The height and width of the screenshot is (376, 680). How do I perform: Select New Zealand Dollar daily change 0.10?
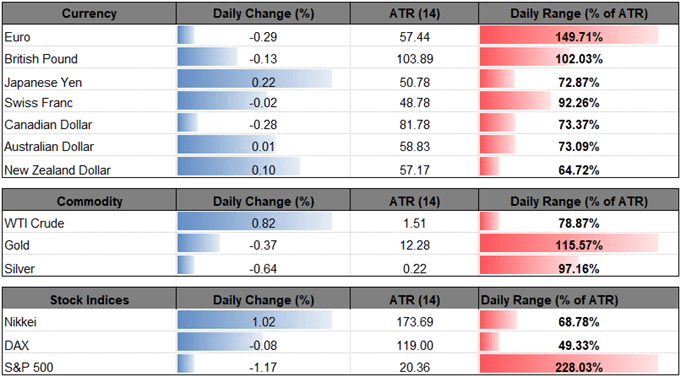tap(263, 169)
